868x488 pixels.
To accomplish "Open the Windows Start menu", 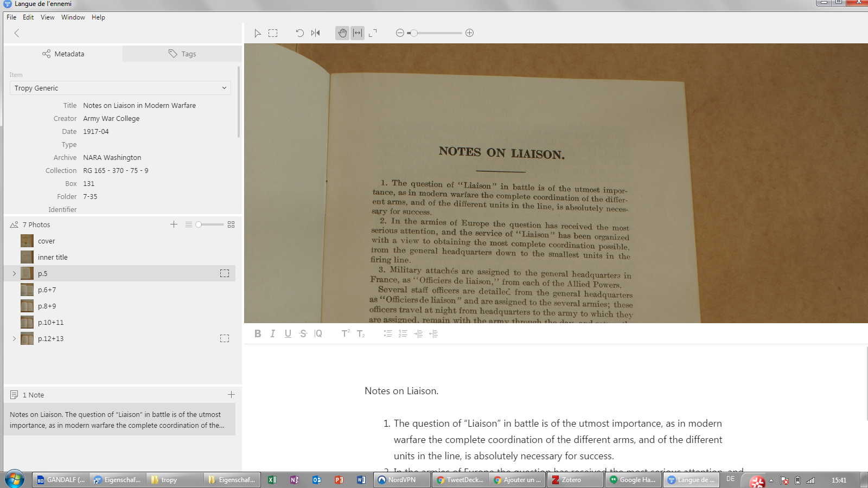I will [x=15, y=480].
